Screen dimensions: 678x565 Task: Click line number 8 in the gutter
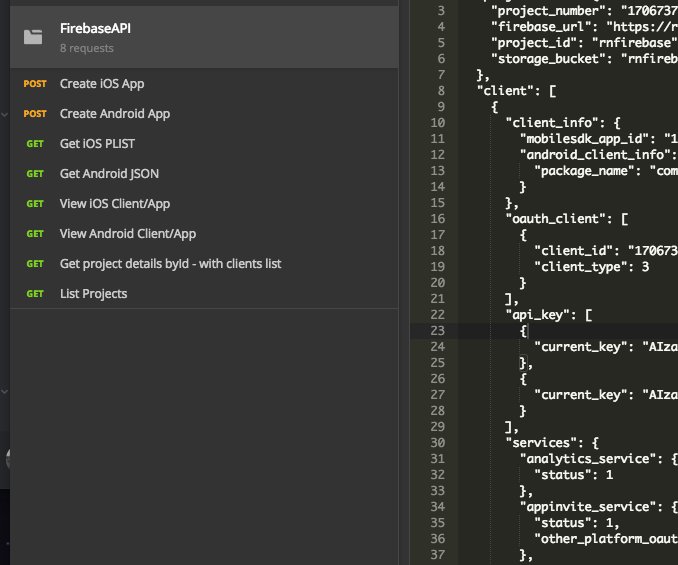441,91
